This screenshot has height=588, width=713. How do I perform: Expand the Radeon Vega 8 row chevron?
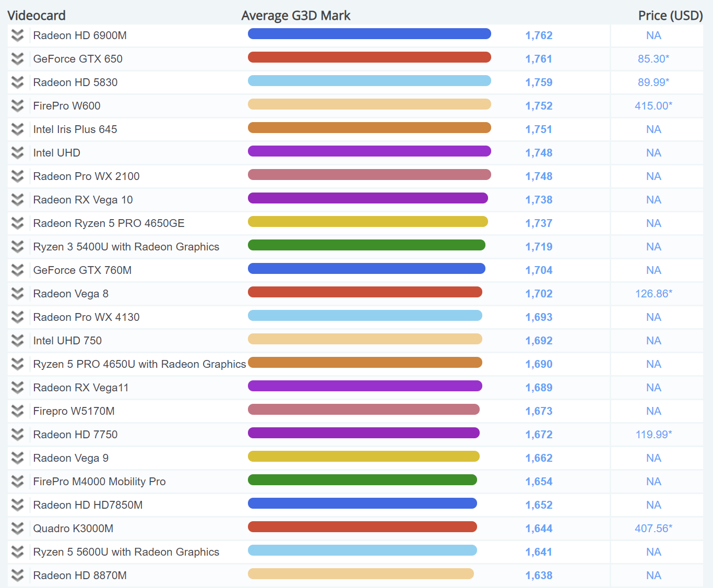coord(18,294)
